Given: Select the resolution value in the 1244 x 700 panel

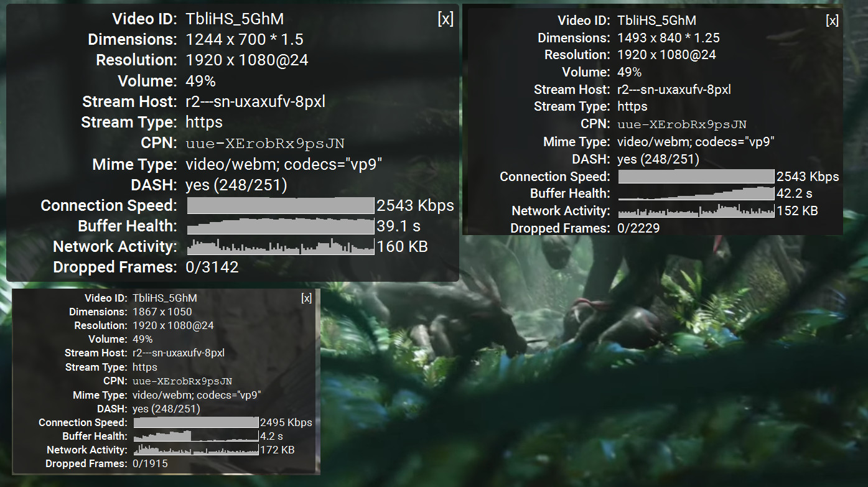Looking at the screenshot, I should pyautogui.click(x=247, y=60).
